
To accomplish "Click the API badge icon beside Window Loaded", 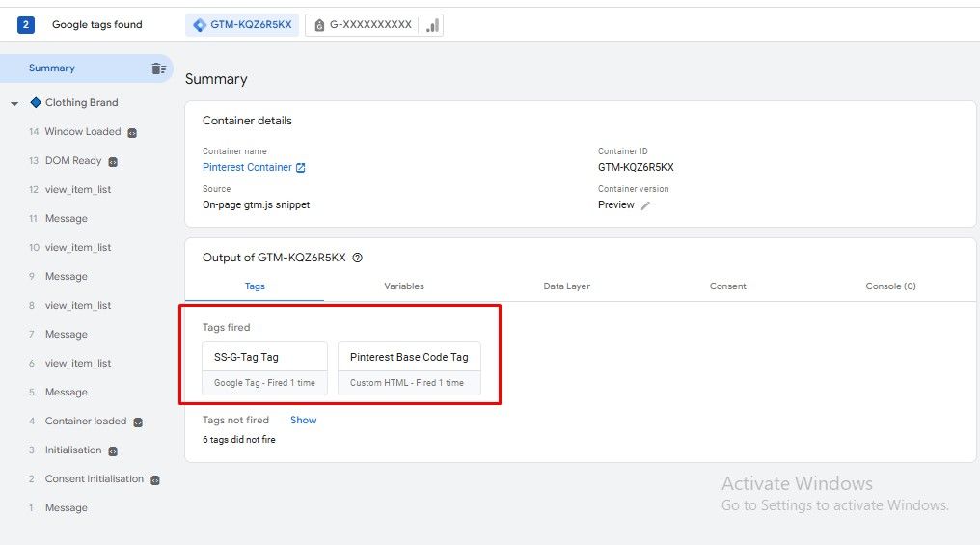I will tap(132, 132).
